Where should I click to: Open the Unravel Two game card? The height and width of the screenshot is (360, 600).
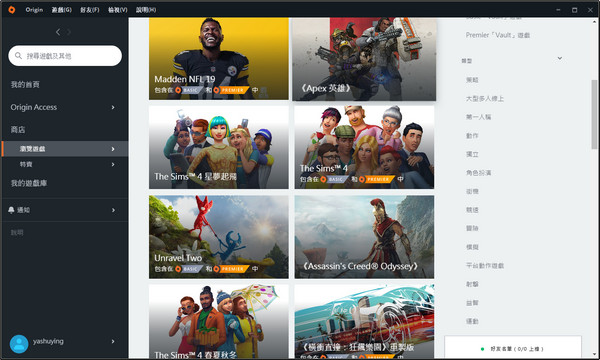(219, 237)
